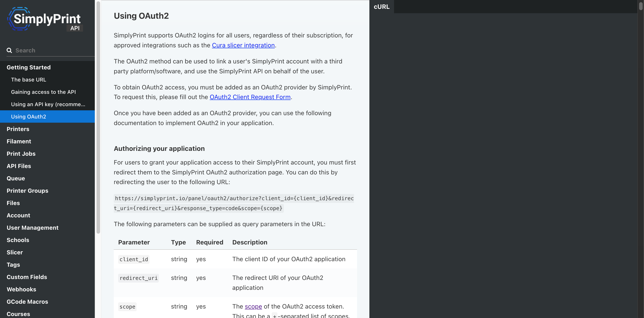
Task: Click the SimplyPrint API logo
Action: pyautogui.click(x=45, y=19)
